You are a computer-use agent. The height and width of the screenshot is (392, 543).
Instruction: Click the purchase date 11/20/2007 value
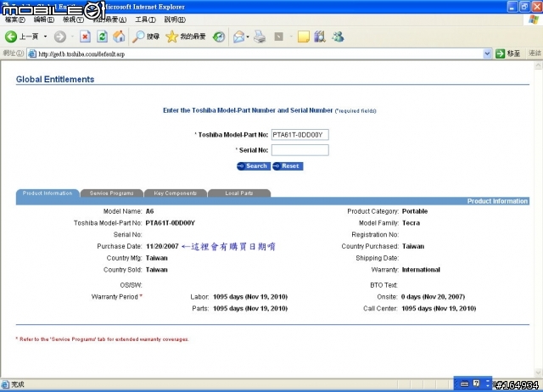click(162, 246)
